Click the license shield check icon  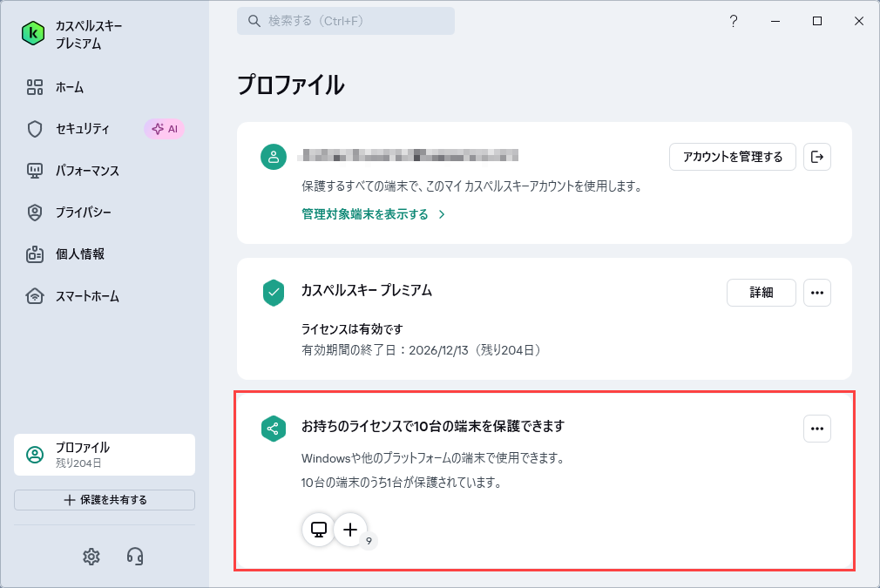click(274, 293)
